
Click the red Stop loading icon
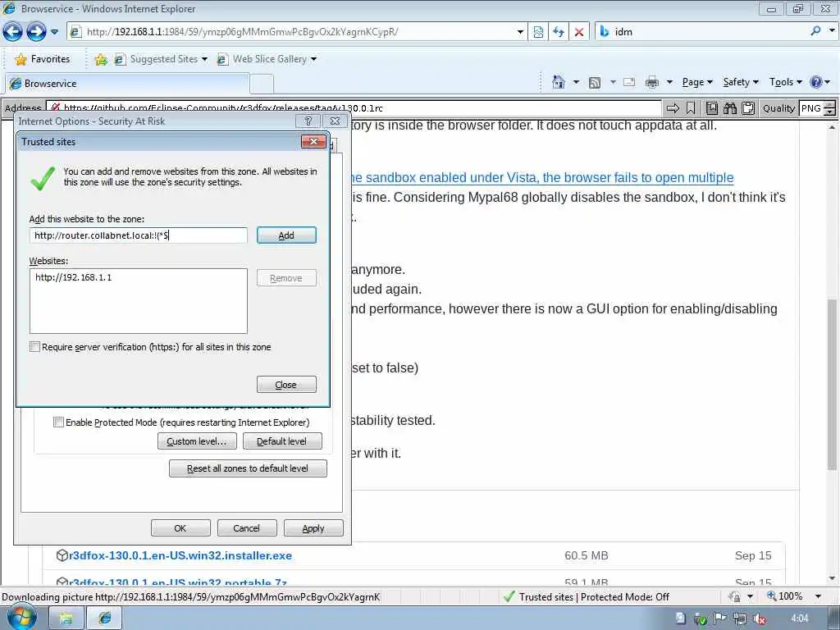coord(579,32)
